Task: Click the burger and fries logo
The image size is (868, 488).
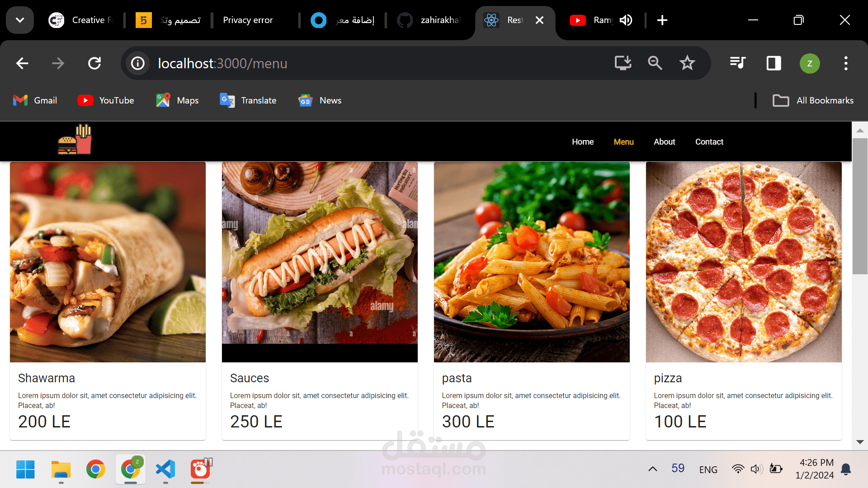Action: coord(75,140)
